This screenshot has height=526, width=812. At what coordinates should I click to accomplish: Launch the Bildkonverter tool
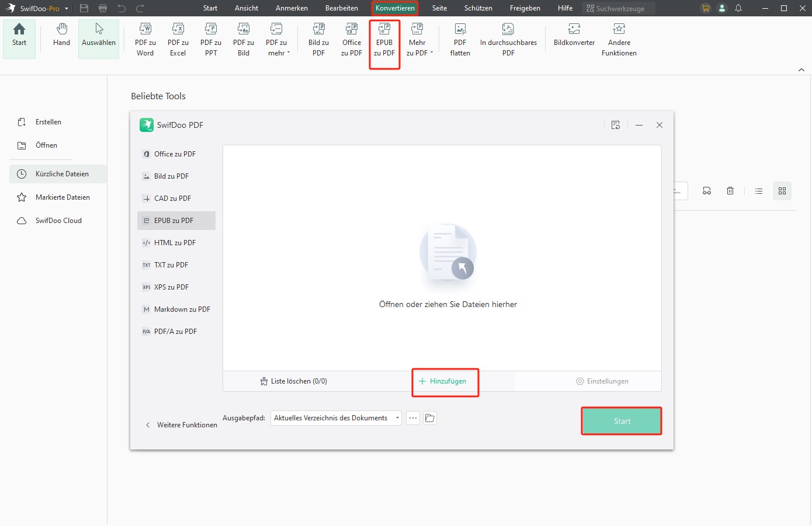(x=574, y=36)
